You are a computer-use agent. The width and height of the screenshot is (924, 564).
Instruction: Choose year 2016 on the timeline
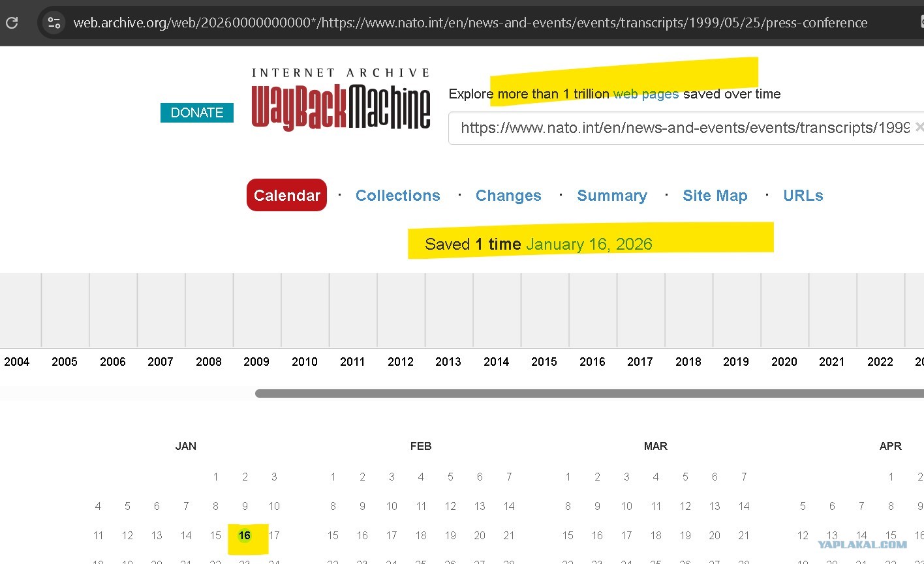(x=593, y=362)
